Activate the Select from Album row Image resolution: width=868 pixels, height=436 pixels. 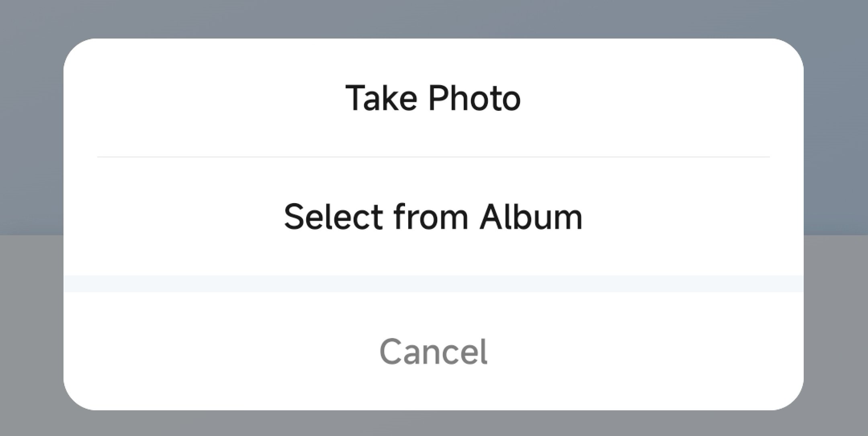pos(433,217)
